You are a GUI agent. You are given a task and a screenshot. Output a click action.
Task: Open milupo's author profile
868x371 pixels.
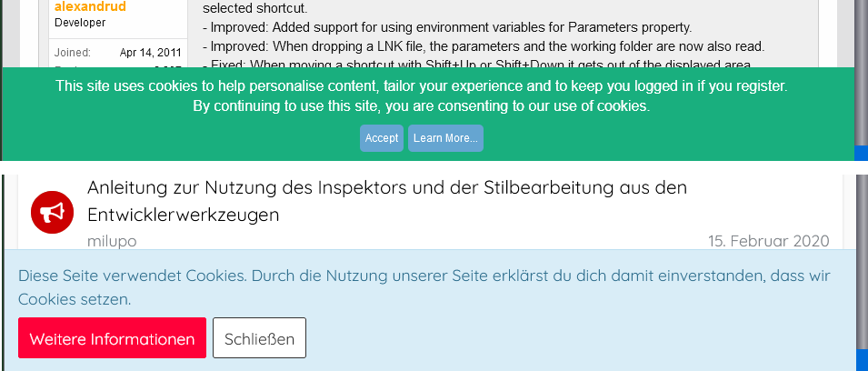(x=112, y=242)
